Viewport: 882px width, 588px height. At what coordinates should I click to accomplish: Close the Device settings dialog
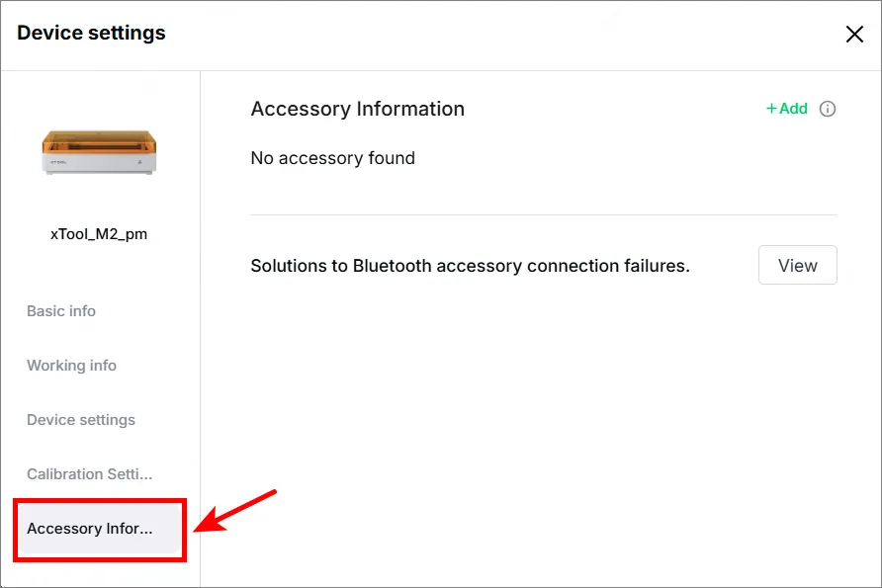[x=854, y=35]
